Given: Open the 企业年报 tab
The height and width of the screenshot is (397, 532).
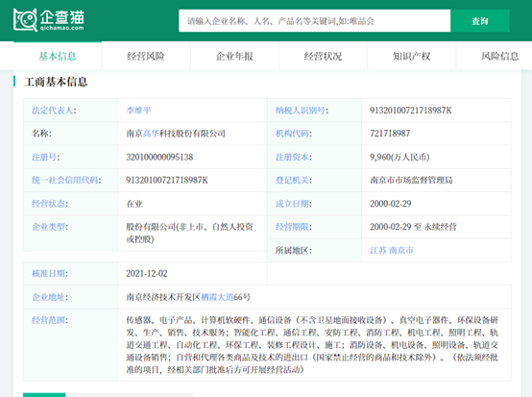Looking at the screenshot, I should pos(234,56).
